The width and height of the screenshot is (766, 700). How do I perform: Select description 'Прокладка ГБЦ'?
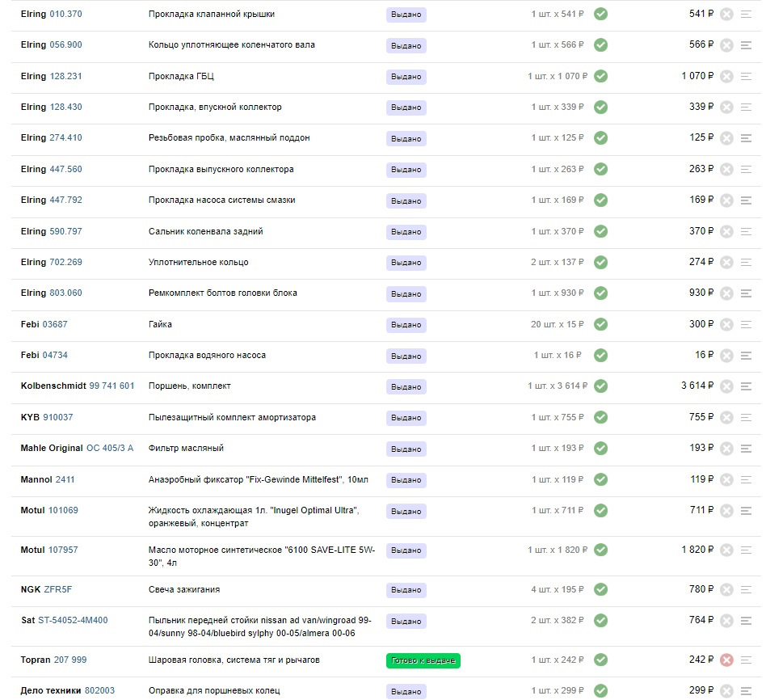click(181, 76)
